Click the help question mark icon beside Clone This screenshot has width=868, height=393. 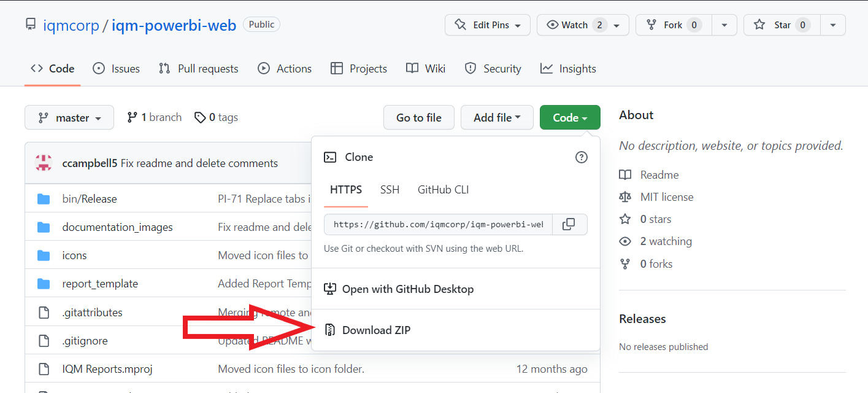(x=581, y=157)
